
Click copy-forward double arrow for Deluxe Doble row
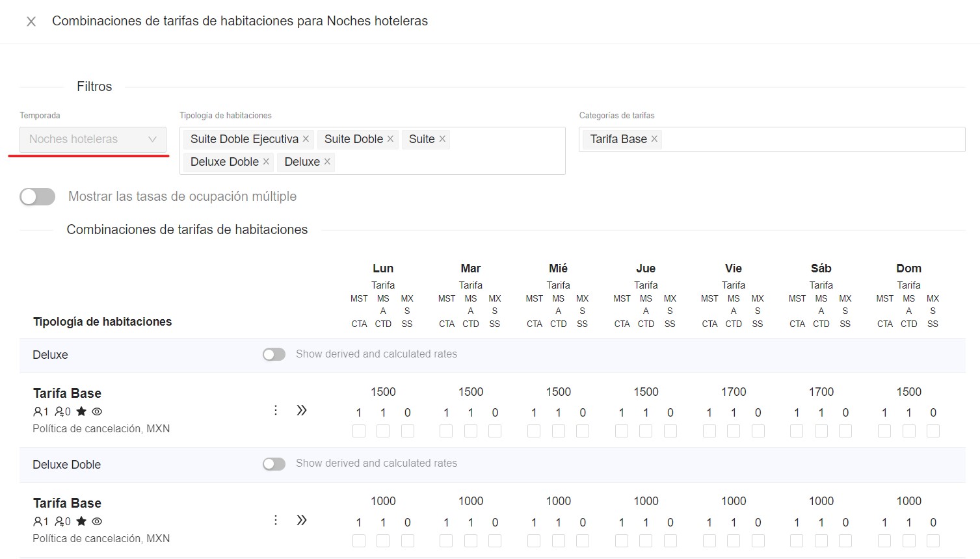click(302, 520)
